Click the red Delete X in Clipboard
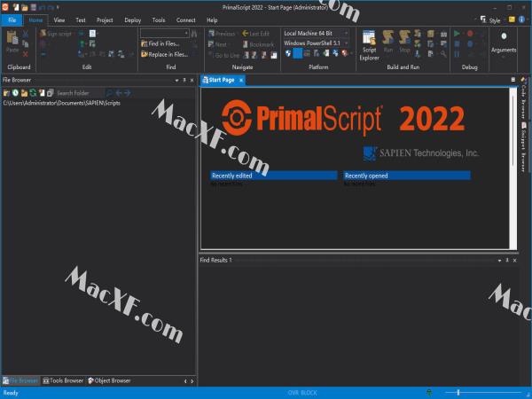 pos(26,54)
